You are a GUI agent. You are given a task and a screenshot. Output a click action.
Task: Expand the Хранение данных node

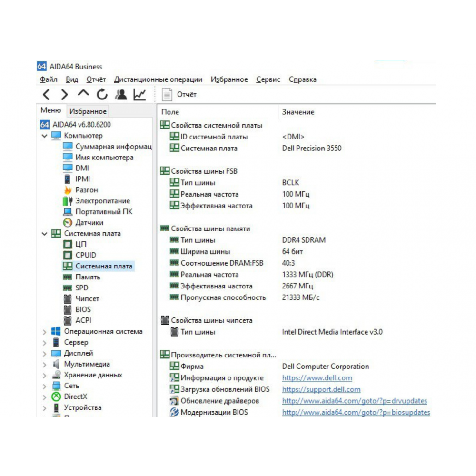(45, 376)
